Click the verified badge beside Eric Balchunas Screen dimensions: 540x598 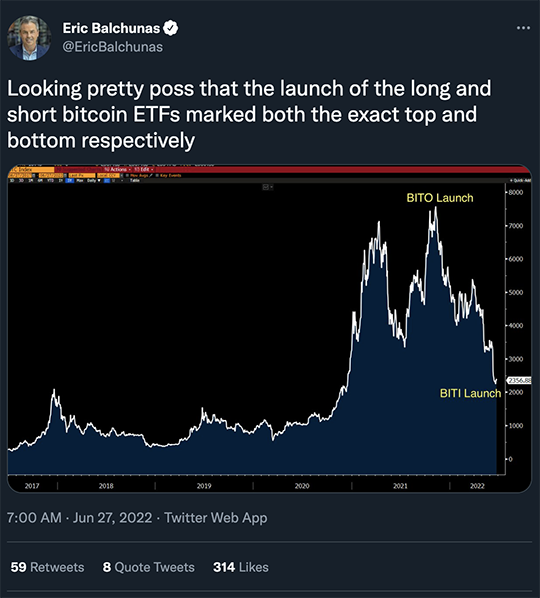[171, 28]
